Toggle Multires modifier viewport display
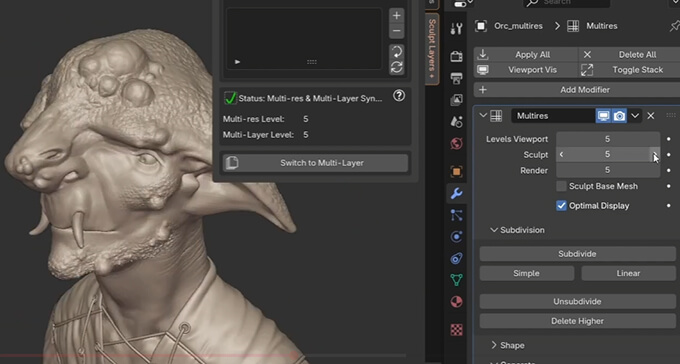The width and height of the screenshot is (680, 364). point(603,116)
